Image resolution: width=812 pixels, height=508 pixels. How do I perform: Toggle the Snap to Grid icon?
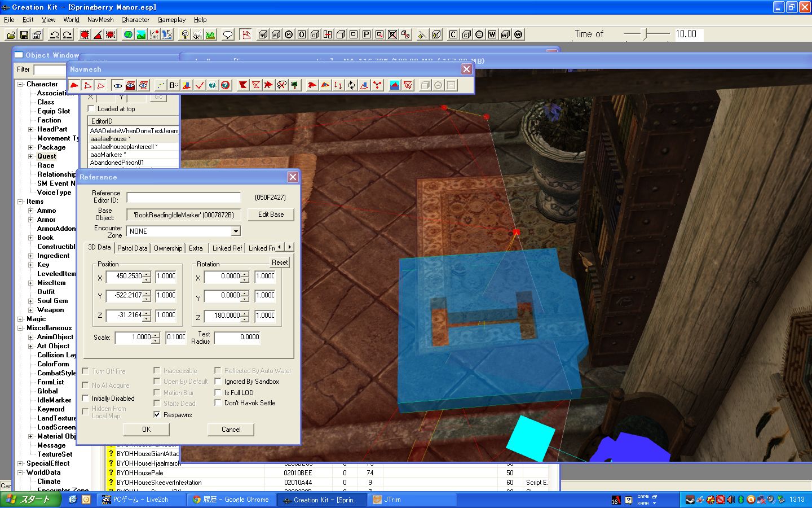85,34
